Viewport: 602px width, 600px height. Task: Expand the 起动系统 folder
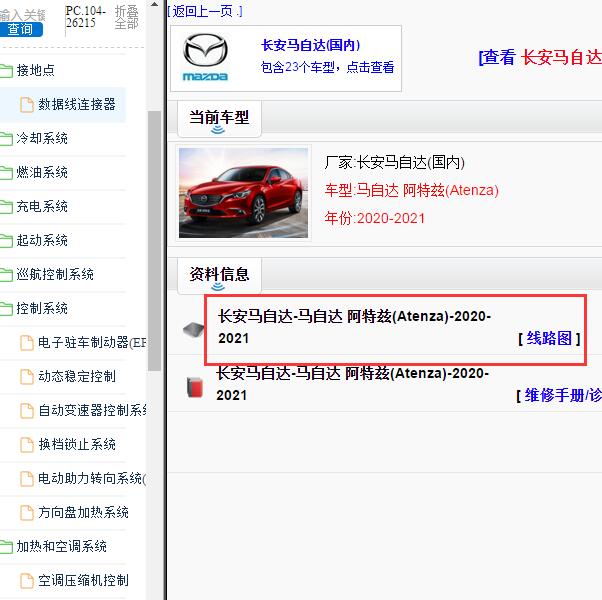[42, 240]
